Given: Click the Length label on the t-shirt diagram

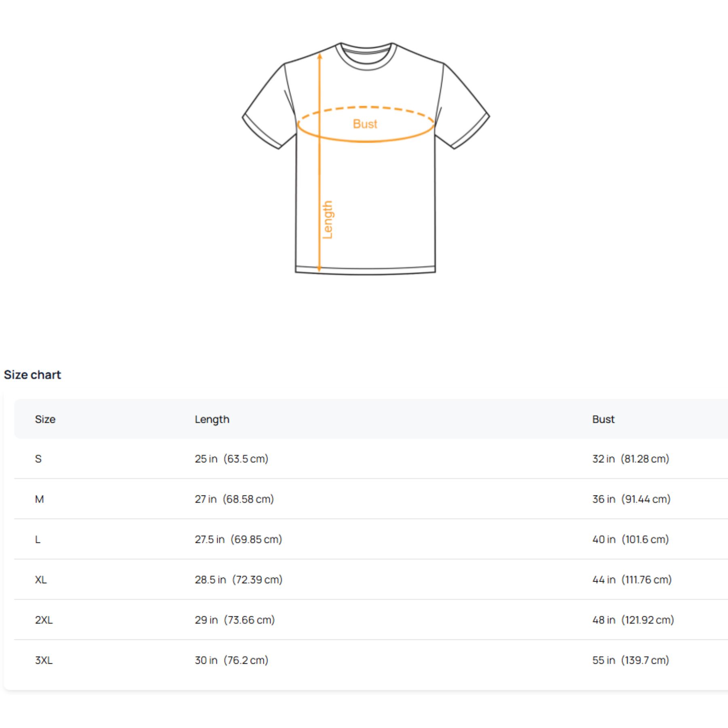Looking at the screenshot, I should [x=327, y=220].
